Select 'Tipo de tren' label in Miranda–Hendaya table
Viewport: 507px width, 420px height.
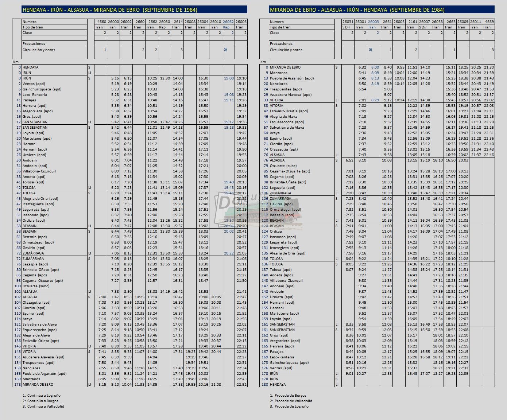280,27
